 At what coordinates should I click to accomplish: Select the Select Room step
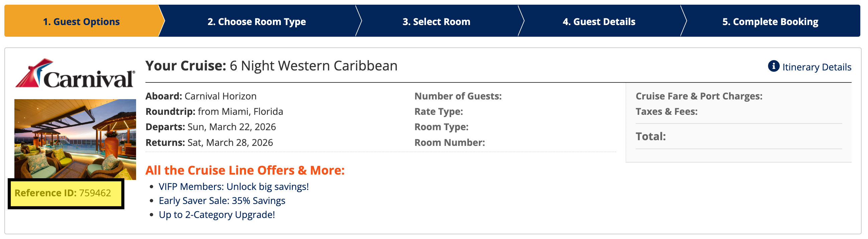click(436, 22)
